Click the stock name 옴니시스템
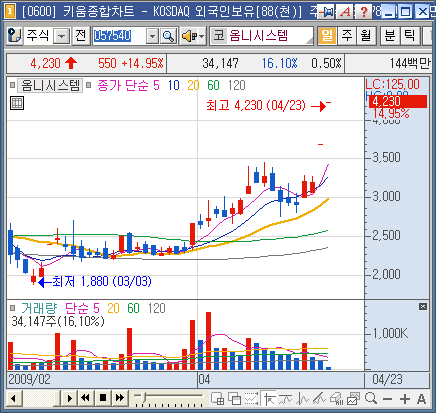Viewport: 436px width, 413px height. (x=258, y=35)
